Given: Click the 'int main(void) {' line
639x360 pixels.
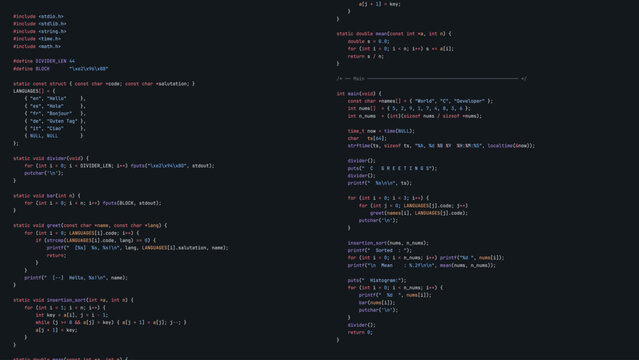Looking at the screenshot, I should pyautogui.click(x=359, y=93).
